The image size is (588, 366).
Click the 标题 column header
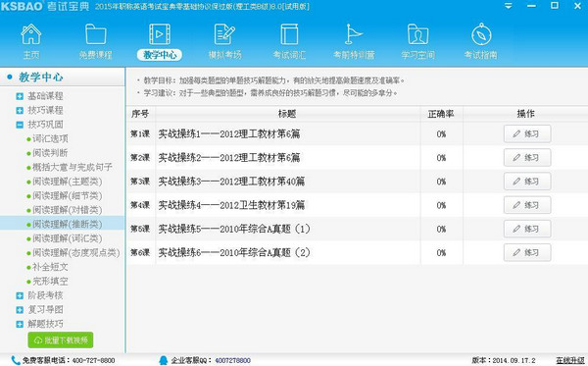[287, 114]
